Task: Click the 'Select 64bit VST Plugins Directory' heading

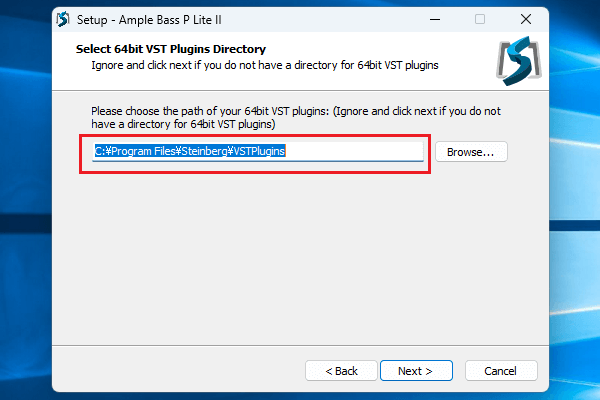Action: coord(171,48)
